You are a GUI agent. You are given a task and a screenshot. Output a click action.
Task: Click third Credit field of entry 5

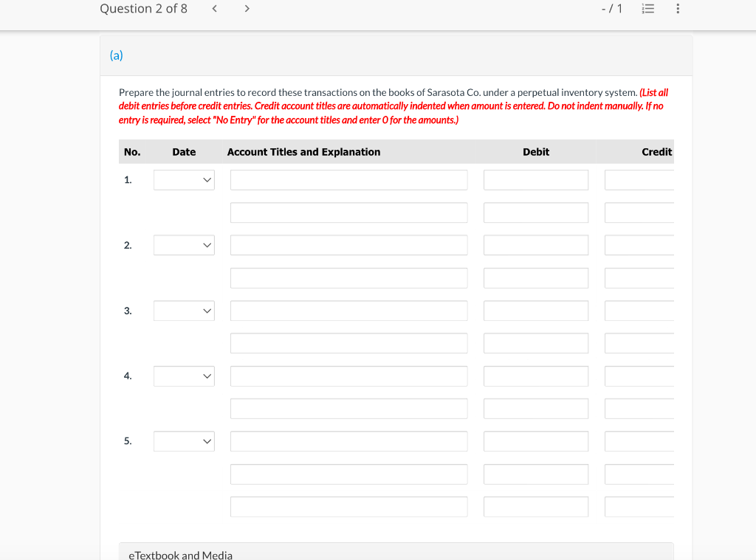pos(639,507)
